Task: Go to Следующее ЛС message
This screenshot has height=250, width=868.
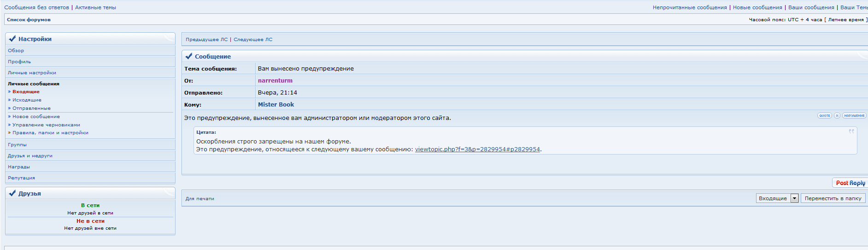Action: (253, 40)
